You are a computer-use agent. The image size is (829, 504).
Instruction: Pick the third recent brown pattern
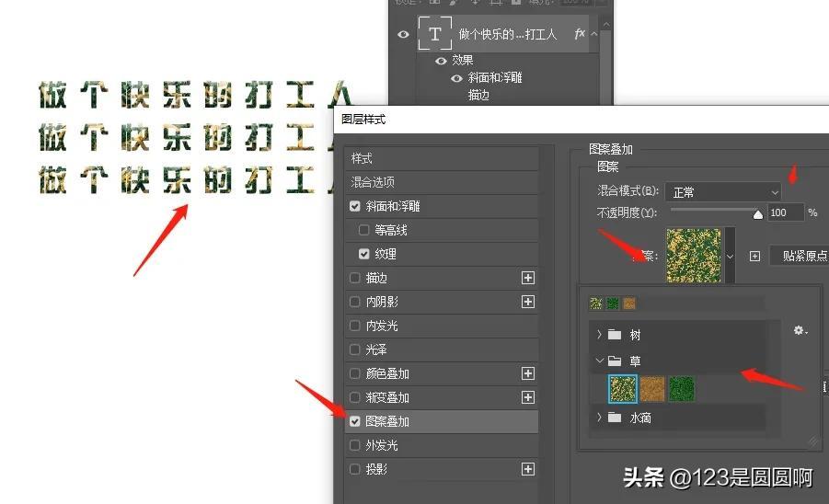629,304
